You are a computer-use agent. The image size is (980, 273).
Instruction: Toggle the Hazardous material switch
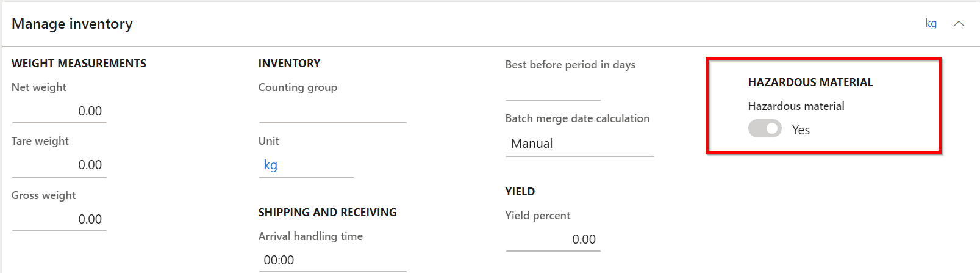click(765, 129)
